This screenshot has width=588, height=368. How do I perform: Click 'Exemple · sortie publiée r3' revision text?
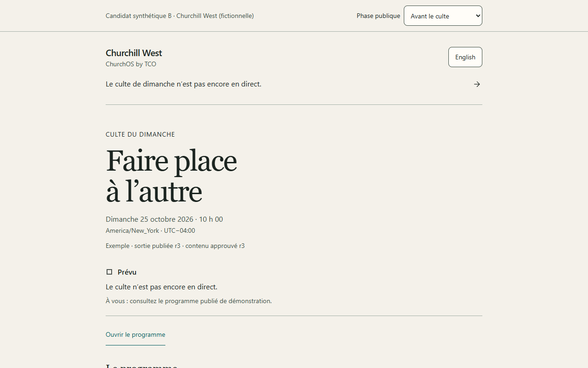(x=143, y=246)
